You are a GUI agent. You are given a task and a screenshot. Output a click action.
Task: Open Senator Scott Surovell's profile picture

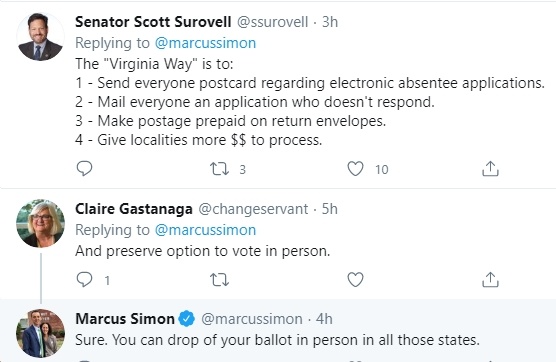coord(40,37)
